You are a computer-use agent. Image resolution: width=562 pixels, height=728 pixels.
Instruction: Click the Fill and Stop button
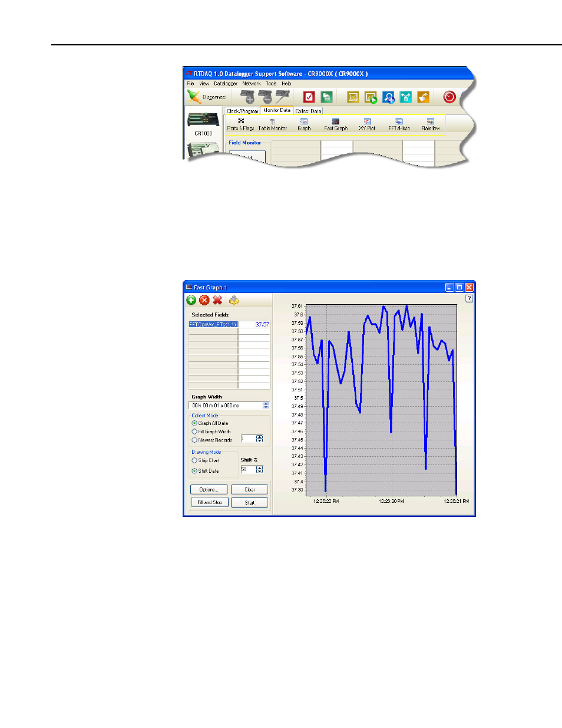click(x=209, y=503)
